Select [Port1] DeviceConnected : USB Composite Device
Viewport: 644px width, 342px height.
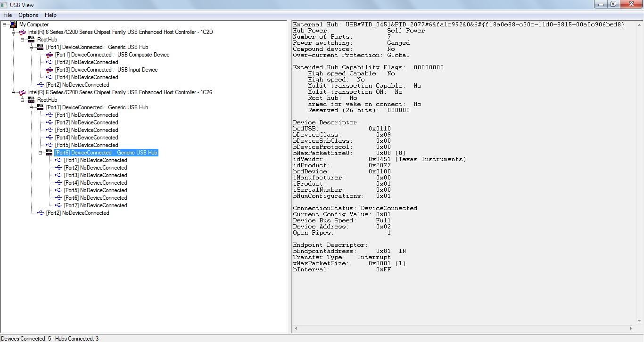click(112, 55)
